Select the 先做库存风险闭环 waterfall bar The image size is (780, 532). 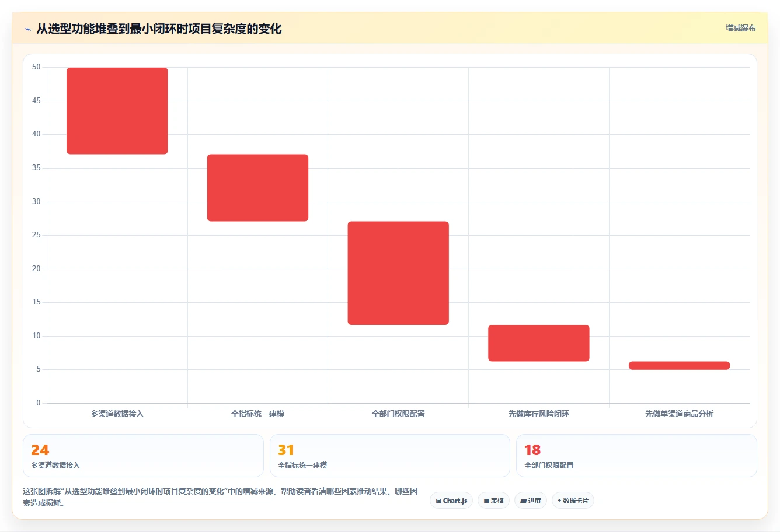tap(539, 343)
